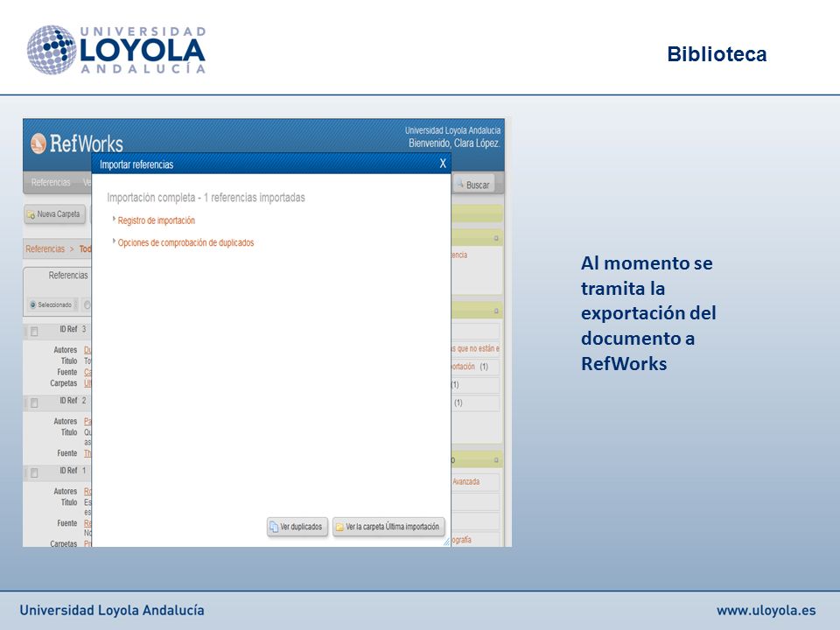Click the www.uloyola.es footer text

click(766, 610)
